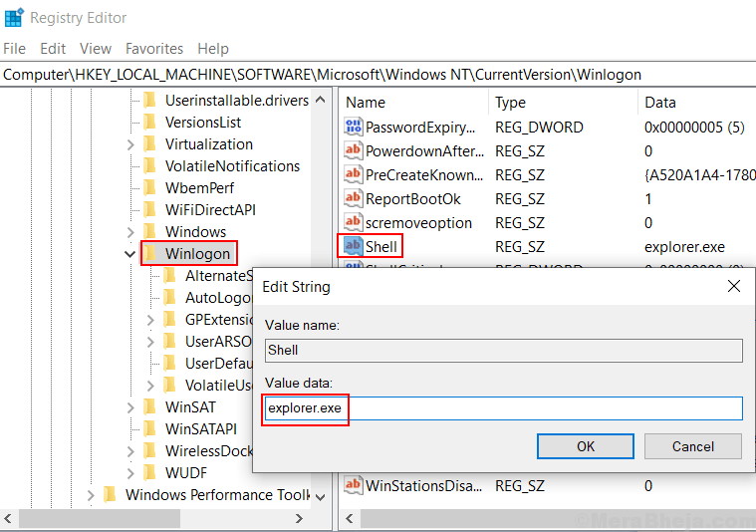The width and height of the screenshot is (756, 532).
Task: Select the Virtualization folder icon
Action: 150,144
